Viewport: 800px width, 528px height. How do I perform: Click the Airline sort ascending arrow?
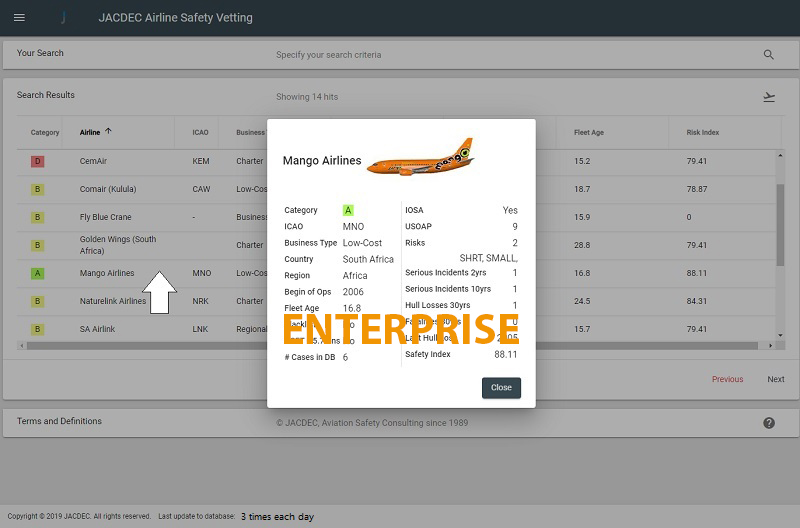[x=108, y=131]
